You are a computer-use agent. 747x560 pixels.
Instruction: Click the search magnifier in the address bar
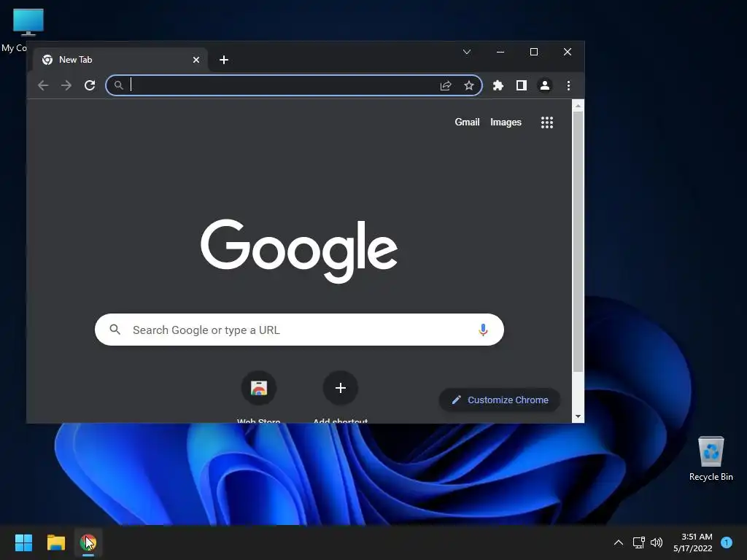tap(119, 85)
